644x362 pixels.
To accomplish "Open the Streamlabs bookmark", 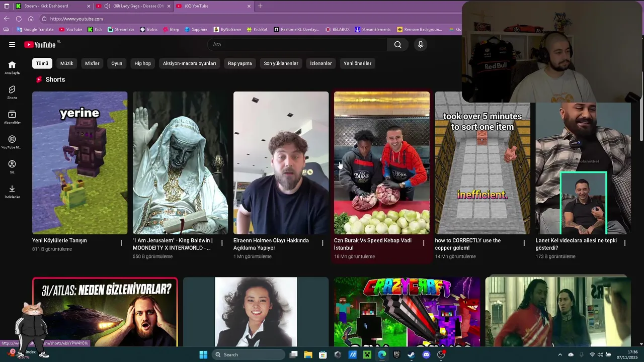I will [x=121, y=29].
